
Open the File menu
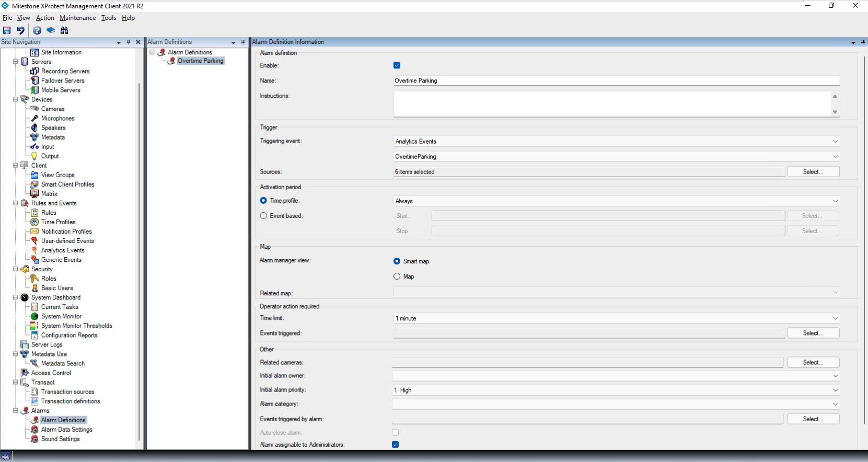pos(7,18)
